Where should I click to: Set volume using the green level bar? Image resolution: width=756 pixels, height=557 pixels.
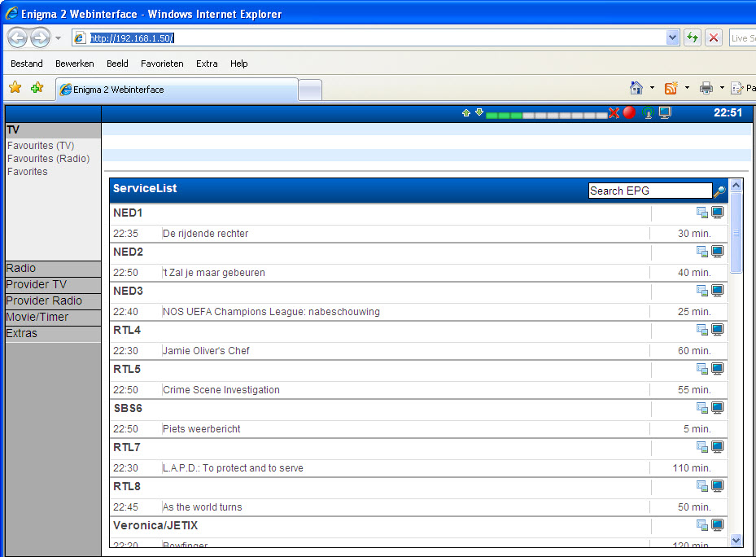pos(546,116)
